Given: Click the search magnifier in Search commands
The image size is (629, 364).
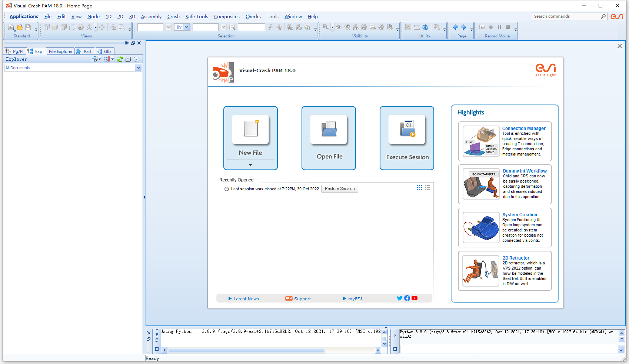Looking at the screenshot, I should [603, 16].
